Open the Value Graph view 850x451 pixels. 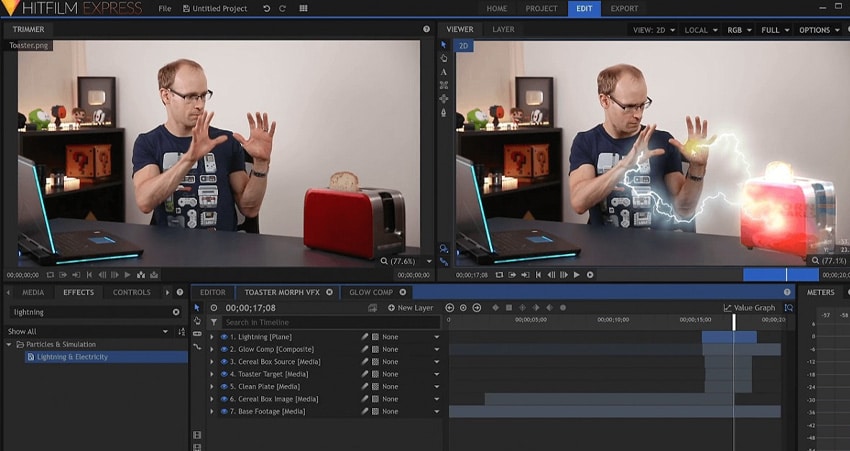749,308
